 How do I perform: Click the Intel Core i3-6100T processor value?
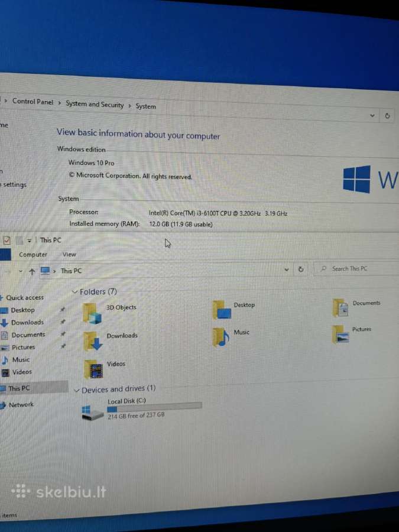tap(218, 213)
